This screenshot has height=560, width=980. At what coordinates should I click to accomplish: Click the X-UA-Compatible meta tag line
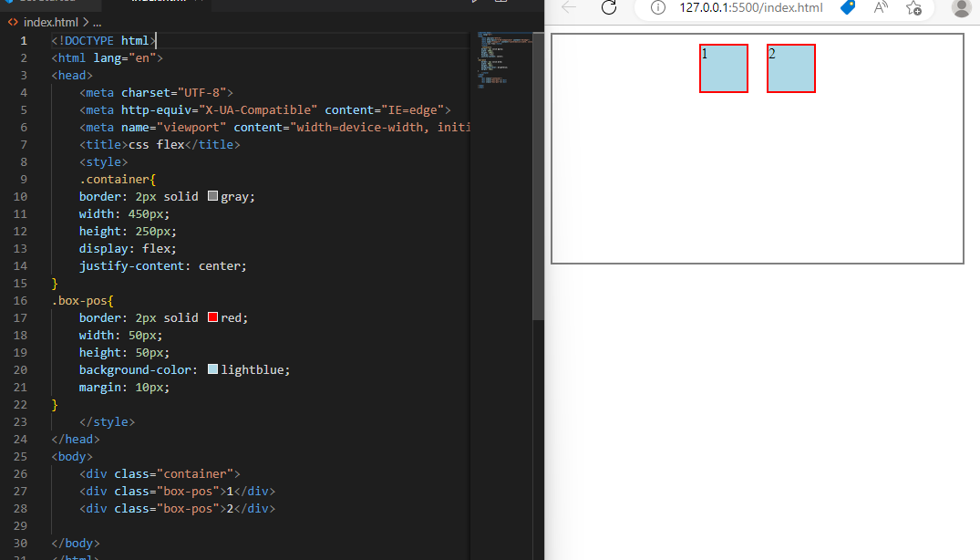pyautogui.click(x=265, y=110)
